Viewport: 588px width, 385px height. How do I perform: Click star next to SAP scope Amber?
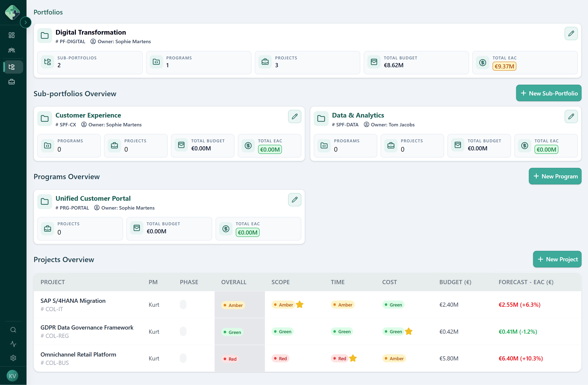tap(300, 305)
